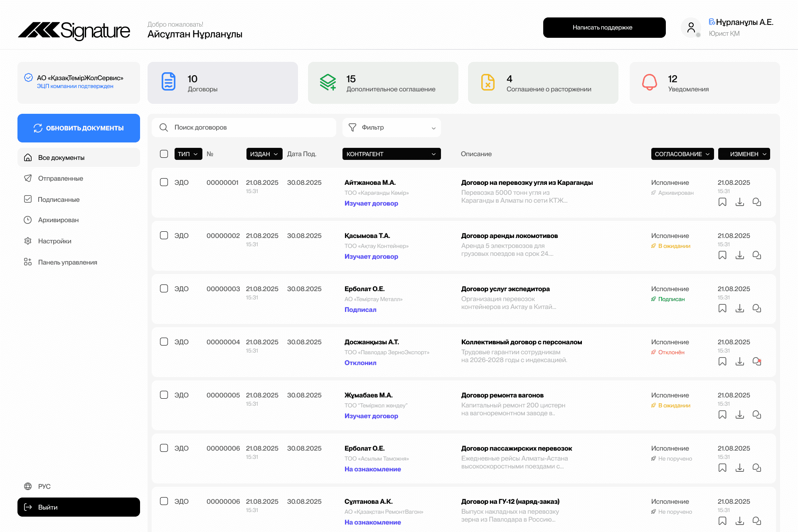Click the Написать поддержке button
The image size is (798, 532).
[x=604, y=27]
